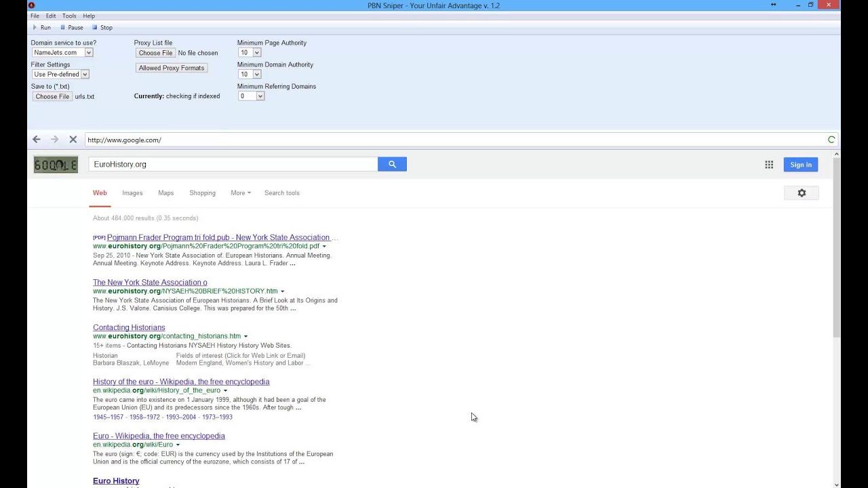This screenshot has width=868, height=488.
Task: Click the browser forward arrow icon
Action: 55,140
